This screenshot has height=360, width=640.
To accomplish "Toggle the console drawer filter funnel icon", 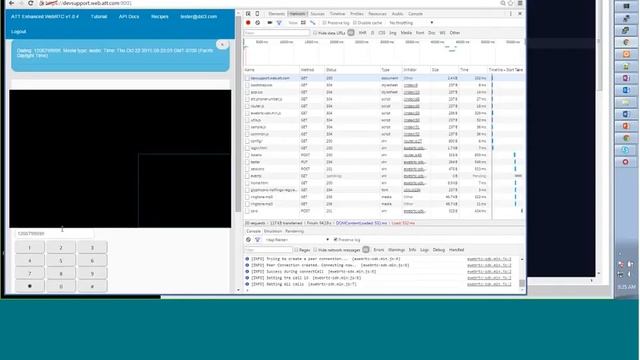I will [258, 240].
